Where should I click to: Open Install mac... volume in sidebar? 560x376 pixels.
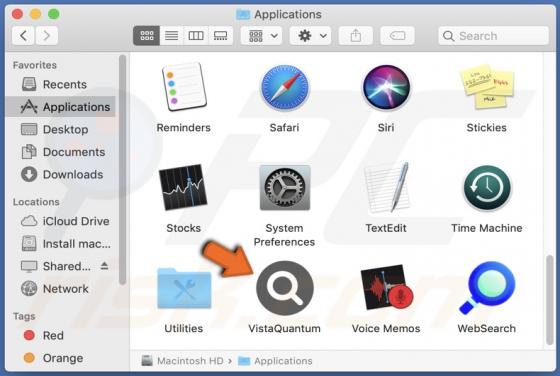(61, 244)
